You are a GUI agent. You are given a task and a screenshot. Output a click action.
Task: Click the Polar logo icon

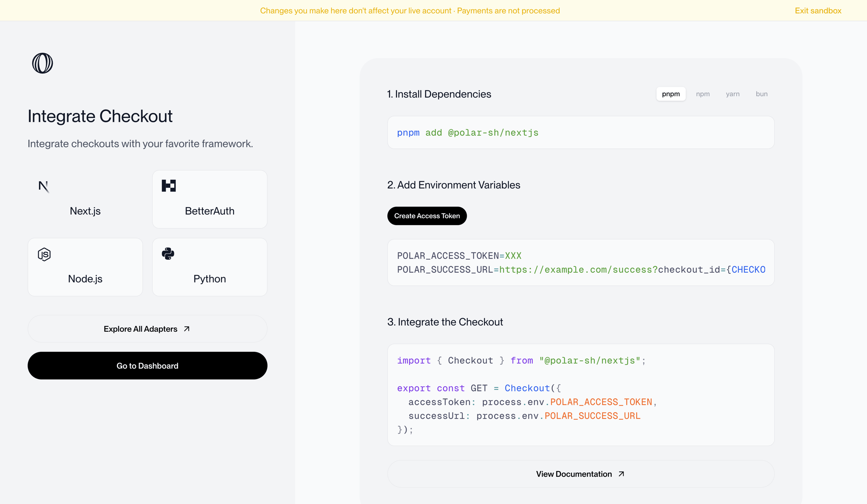tap(43, 63)
